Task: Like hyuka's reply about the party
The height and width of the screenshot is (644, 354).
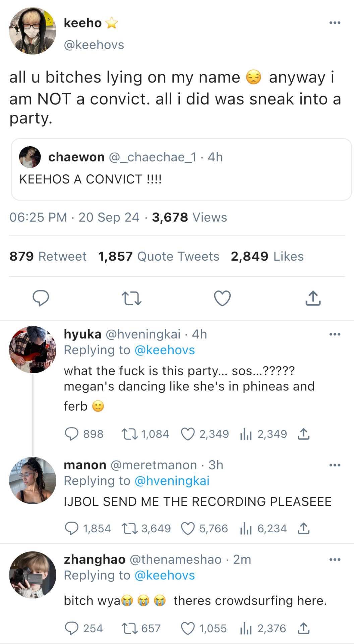Action: click(188, 434)
